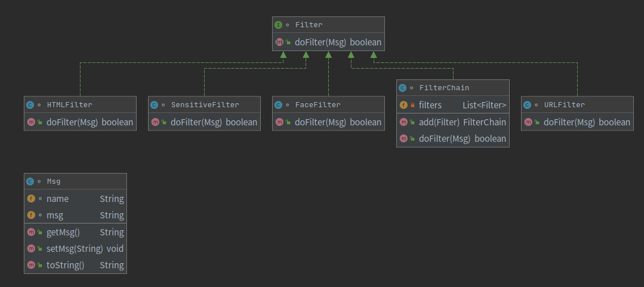This screenshot has height=287, width=644.
Task: Click toString() method in Msg
Action: coord(65,265)
